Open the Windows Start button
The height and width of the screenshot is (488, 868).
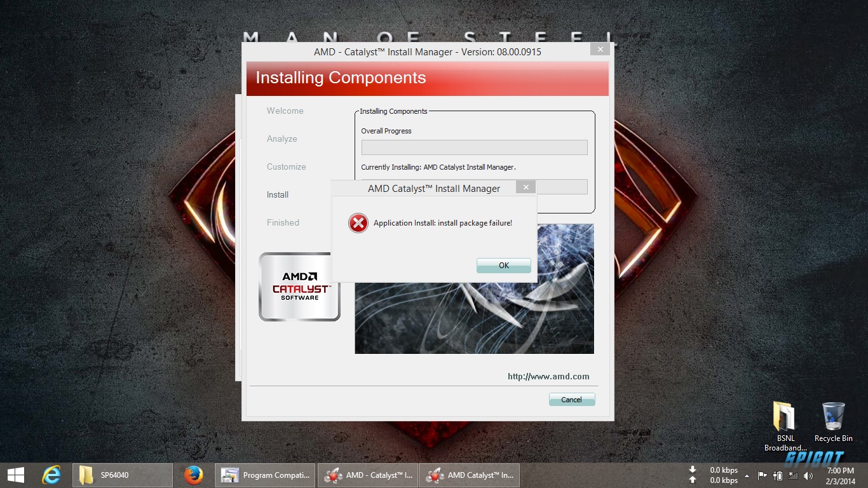point(16,475)
